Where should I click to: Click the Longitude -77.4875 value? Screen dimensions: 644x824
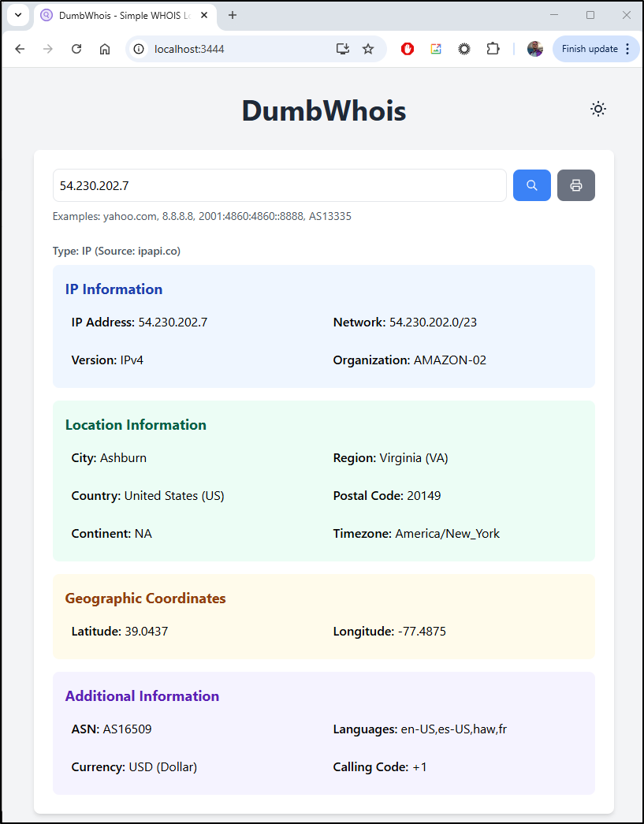[422, 631]
